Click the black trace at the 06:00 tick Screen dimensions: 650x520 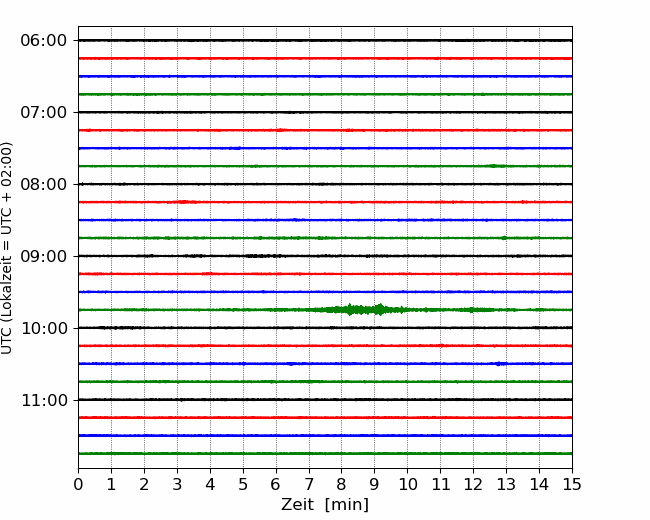coord(325,41)
